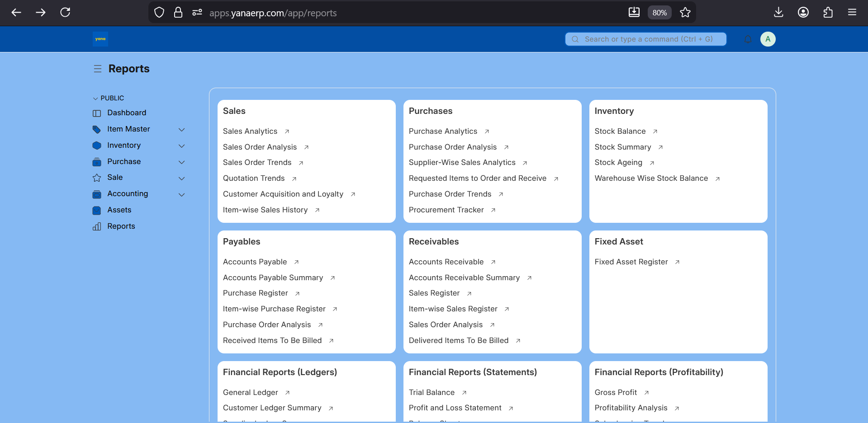Screen dimensions: 868x423
Task: Reload the page in the browser
Action: 65,13
